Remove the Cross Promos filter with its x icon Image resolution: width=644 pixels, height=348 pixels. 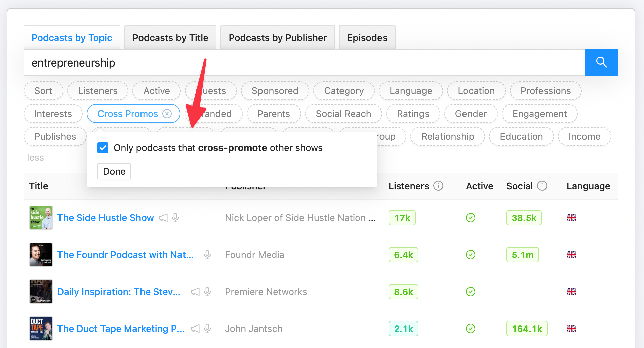tap(167, 114)
